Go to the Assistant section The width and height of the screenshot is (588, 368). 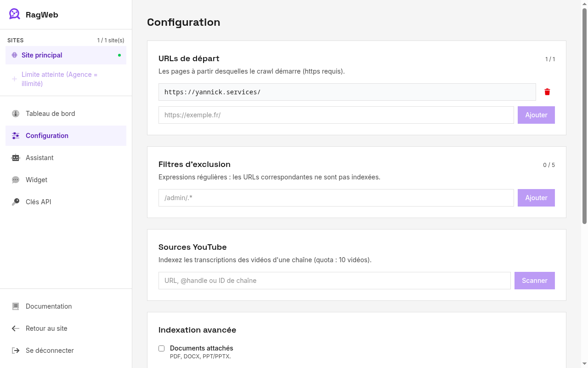66,158
